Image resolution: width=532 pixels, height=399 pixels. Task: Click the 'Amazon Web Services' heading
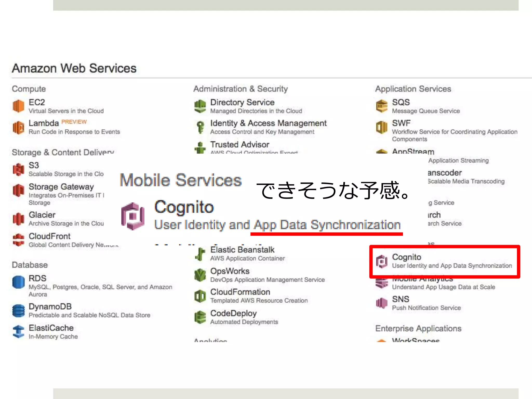(x=74, y=68)
